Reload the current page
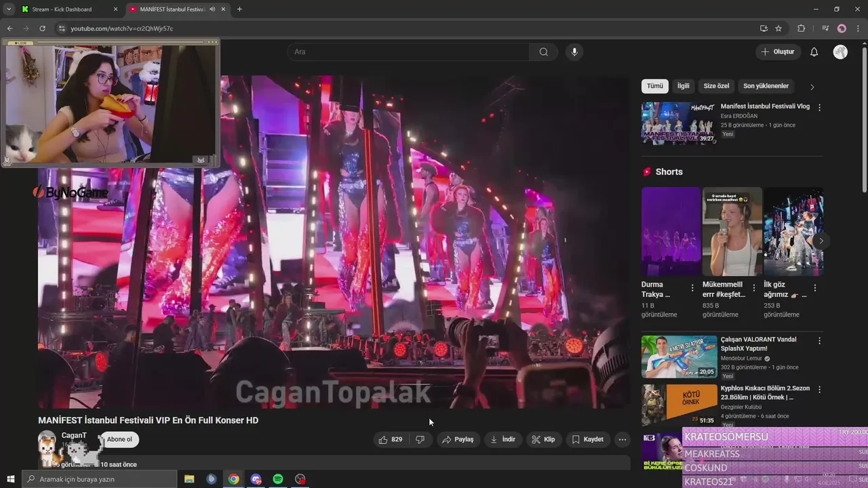Image resolution: width=868 pixels, height=488 pixels. click(42, 28)
